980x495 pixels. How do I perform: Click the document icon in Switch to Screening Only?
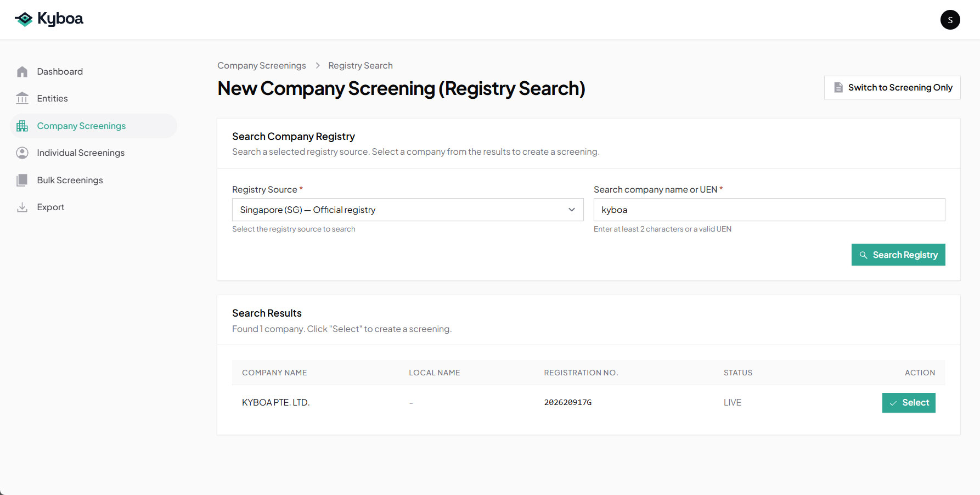838,87
